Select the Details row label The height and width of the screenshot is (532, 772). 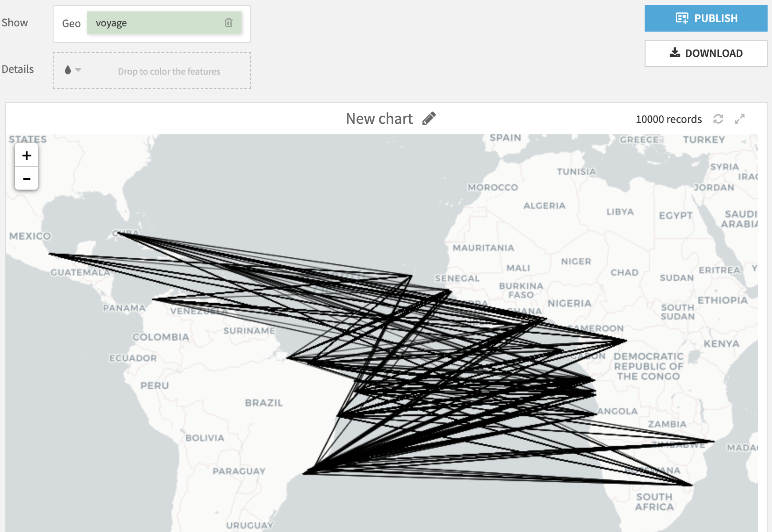click(x=18, y=69)
